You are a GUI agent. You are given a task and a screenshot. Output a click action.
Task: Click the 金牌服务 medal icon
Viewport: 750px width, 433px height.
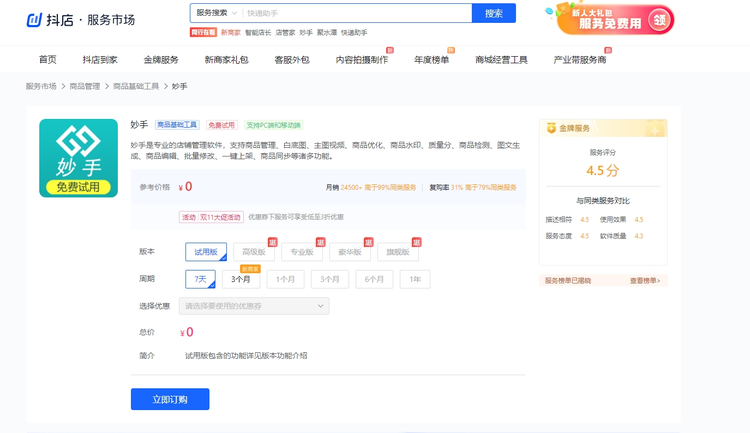click(551, 128)
